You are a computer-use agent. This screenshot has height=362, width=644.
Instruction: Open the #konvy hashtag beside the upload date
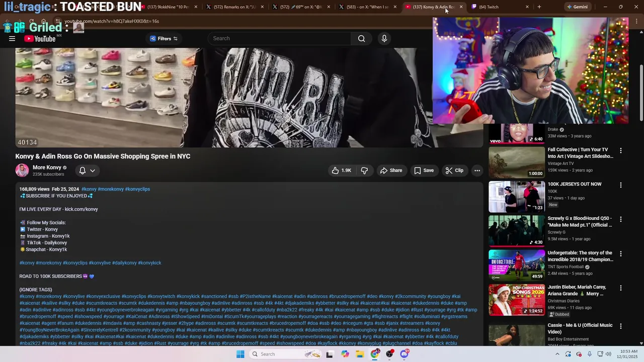[x=89, y=189]
